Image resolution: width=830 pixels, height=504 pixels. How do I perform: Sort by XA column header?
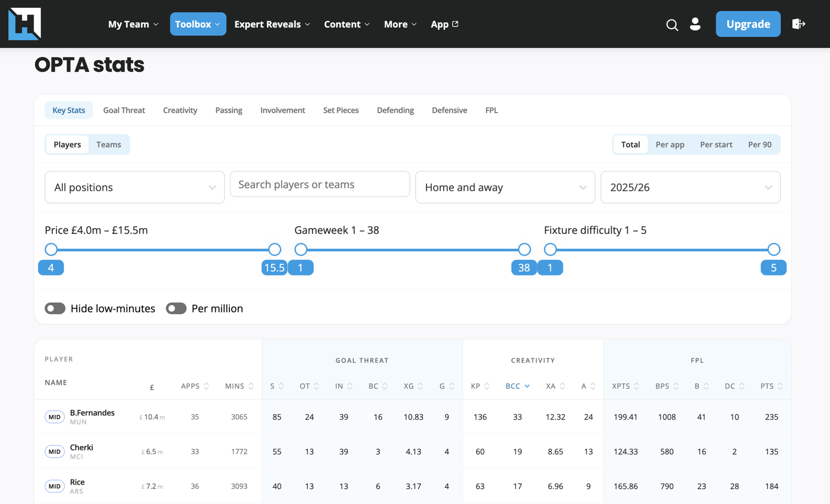click(x=555, y=386)
